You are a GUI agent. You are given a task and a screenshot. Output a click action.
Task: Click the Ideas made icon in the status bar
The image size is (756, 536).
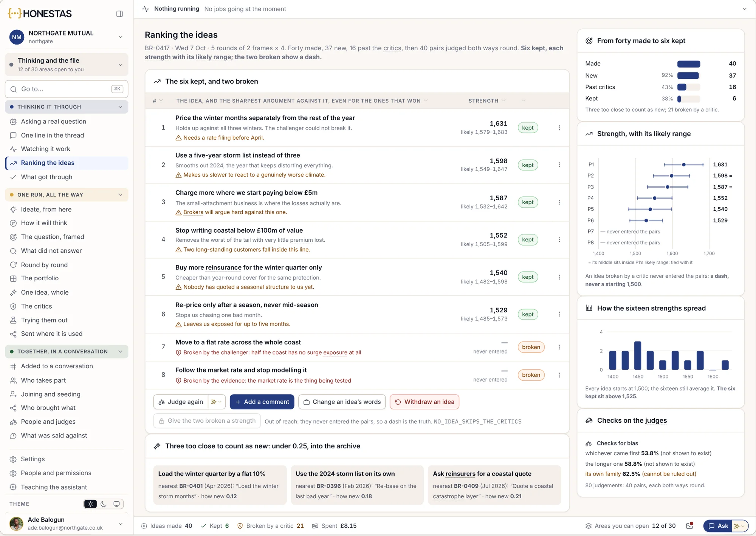click(x=144, y=526)
